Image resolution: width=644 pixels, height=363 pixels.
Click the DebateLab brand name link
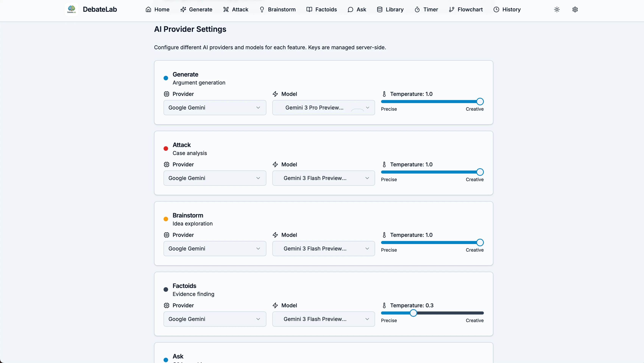(100, 9)
